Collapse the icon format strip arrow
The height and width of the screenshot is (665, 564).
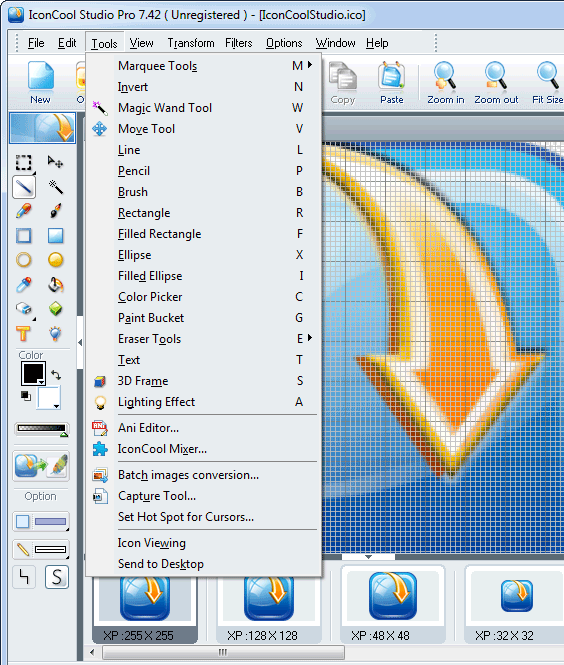click(x=368, y=557)
